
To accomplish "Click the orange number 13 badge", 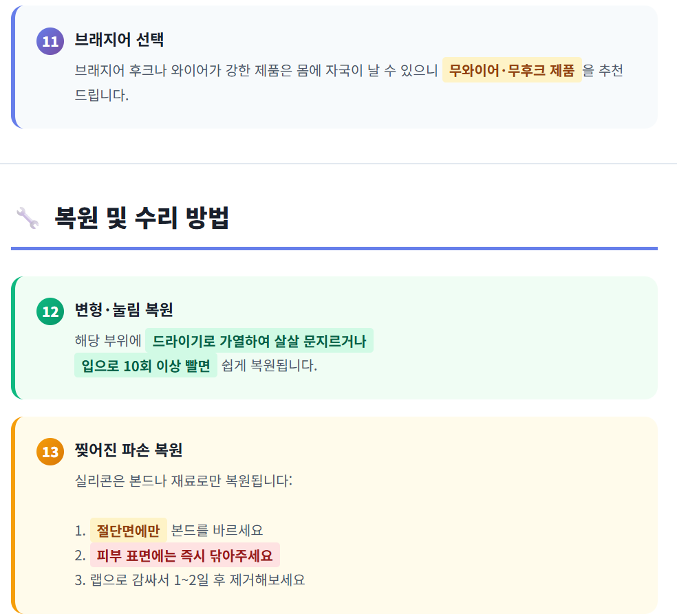I will pyautogui.click(x=50, y=452).
